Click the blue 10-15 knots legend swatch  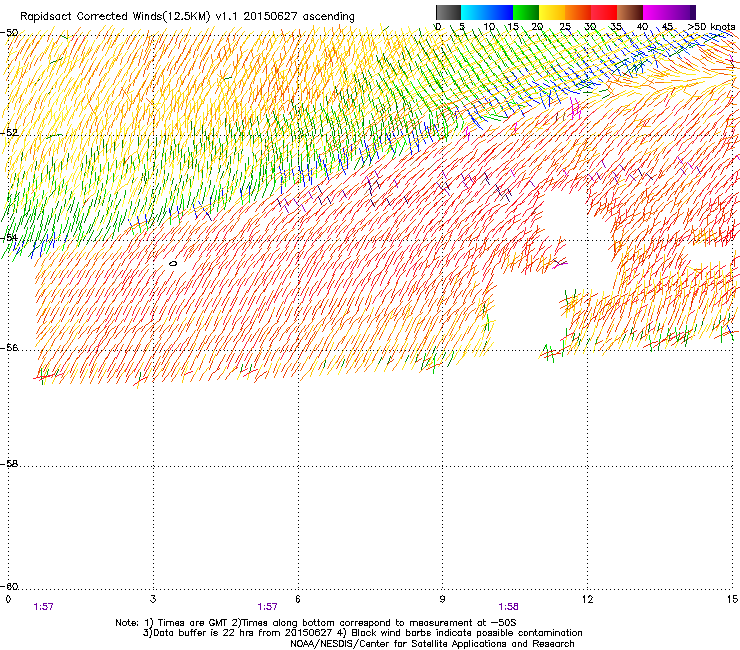(500, 12)
